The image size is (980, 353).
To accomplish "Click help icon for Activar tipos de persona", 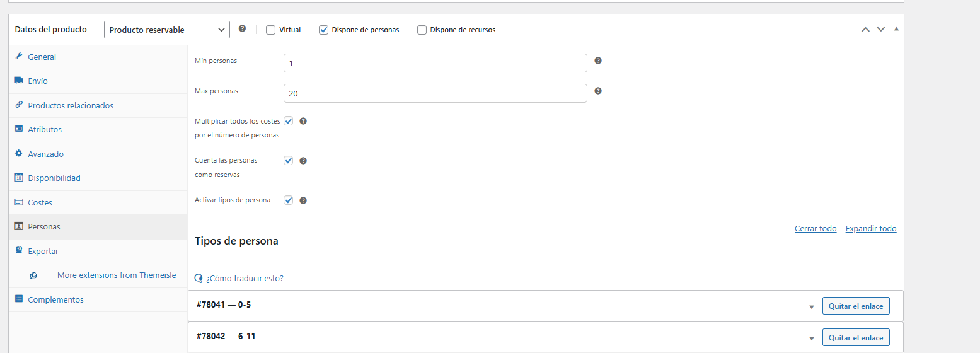I will coord(303,200).
